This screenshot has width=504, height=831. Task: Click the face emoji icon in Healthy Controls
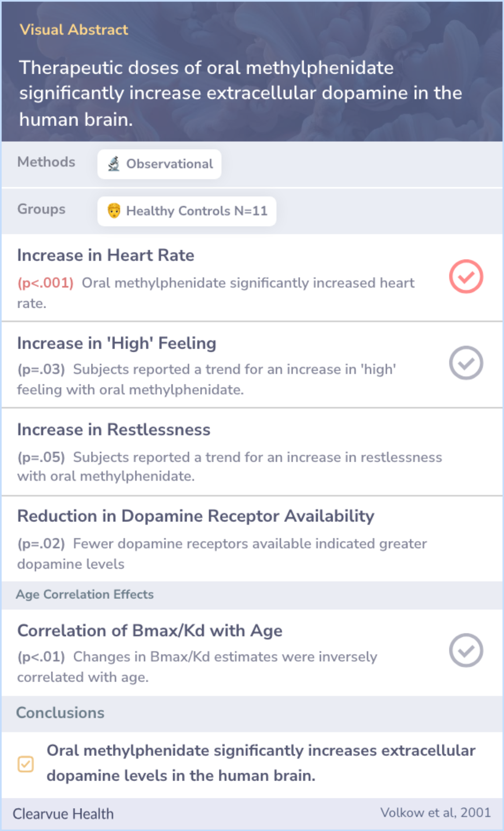click(114, 211)
